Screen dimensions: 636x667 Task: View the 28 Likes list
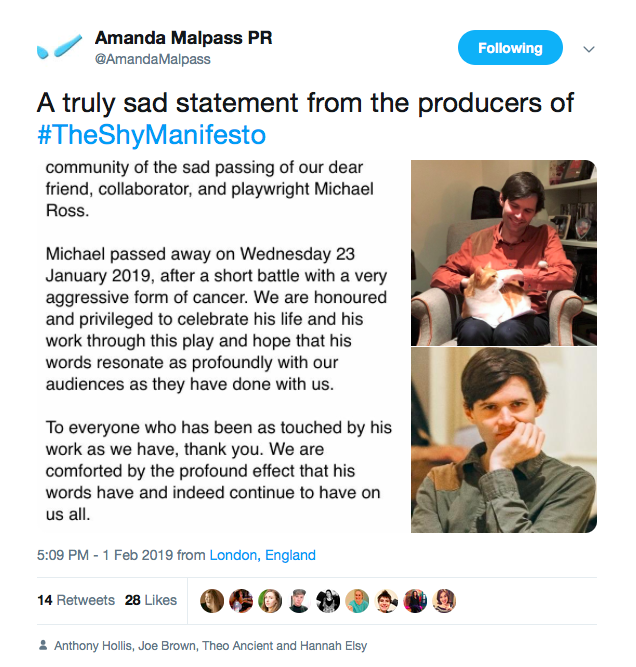coord(151,600)
